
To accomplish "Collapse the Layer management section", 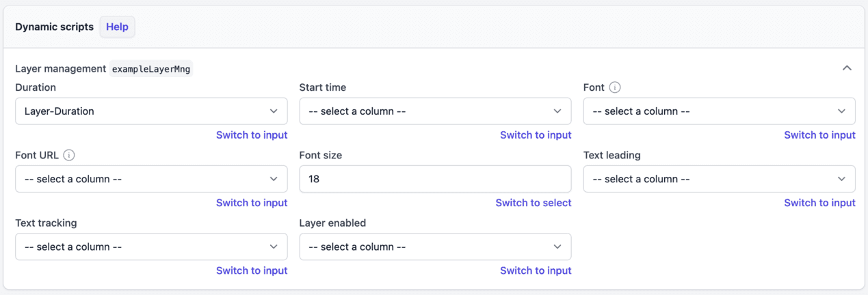I will pyautogui.click(x=847, y=68).
